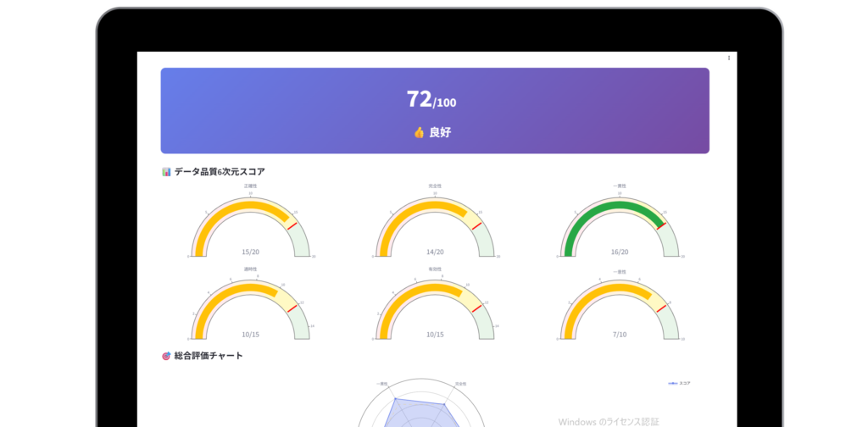Image resolution: width=868 pixels, height=427 pixels.
Task: Open the three-dot menu at top right
Action: (x=729, y=58)
